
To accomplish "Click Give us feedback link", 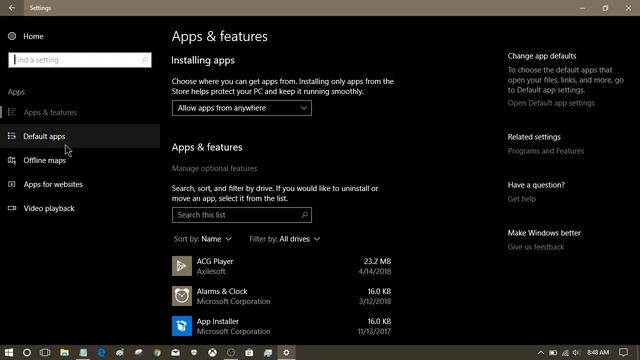I will 536,247.
